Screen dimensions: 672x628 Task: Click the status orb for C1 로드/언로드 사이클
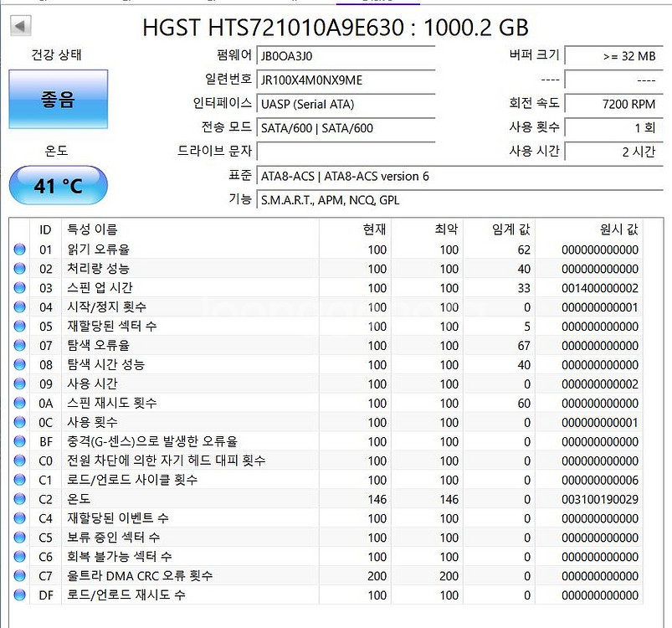tap(20, 480)
